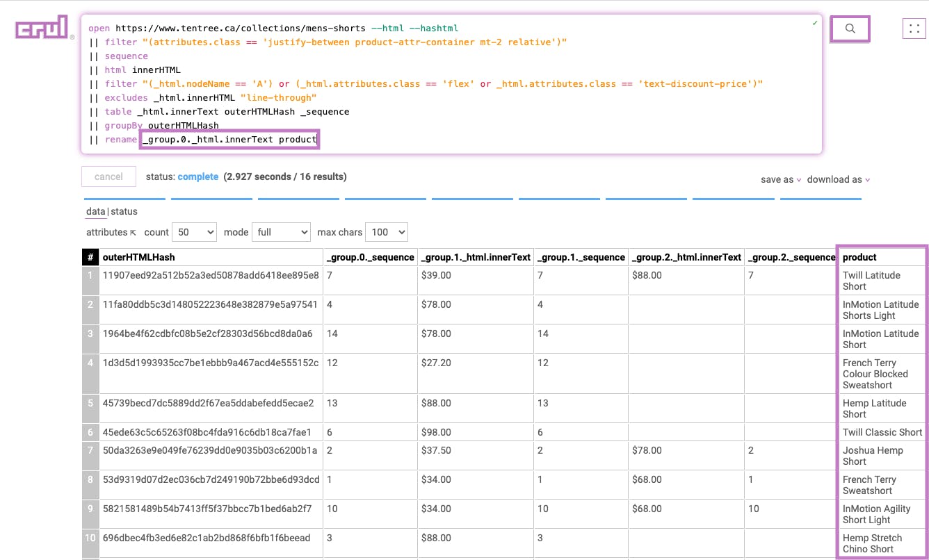Click hash starting 11907eed92a5 in row 1
The image size is (929, 560).
pos(211,275)
